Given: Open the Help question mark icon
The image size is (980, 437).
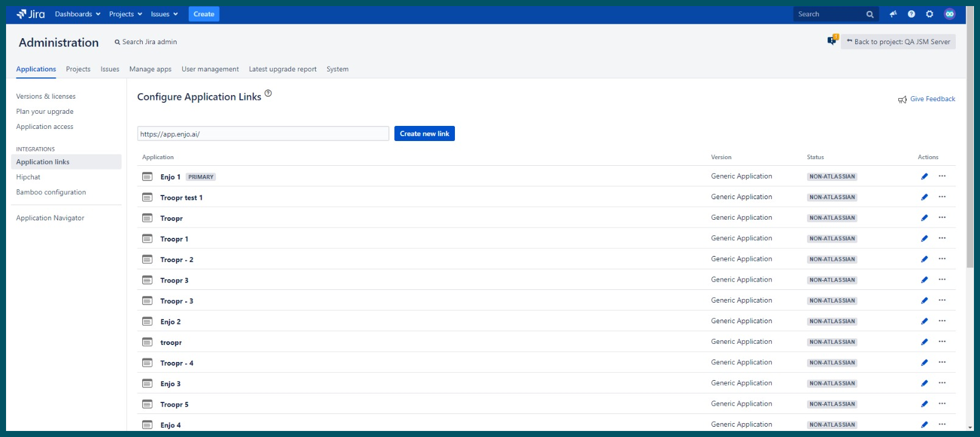Looking at the screenshot, I should point(911,14).
